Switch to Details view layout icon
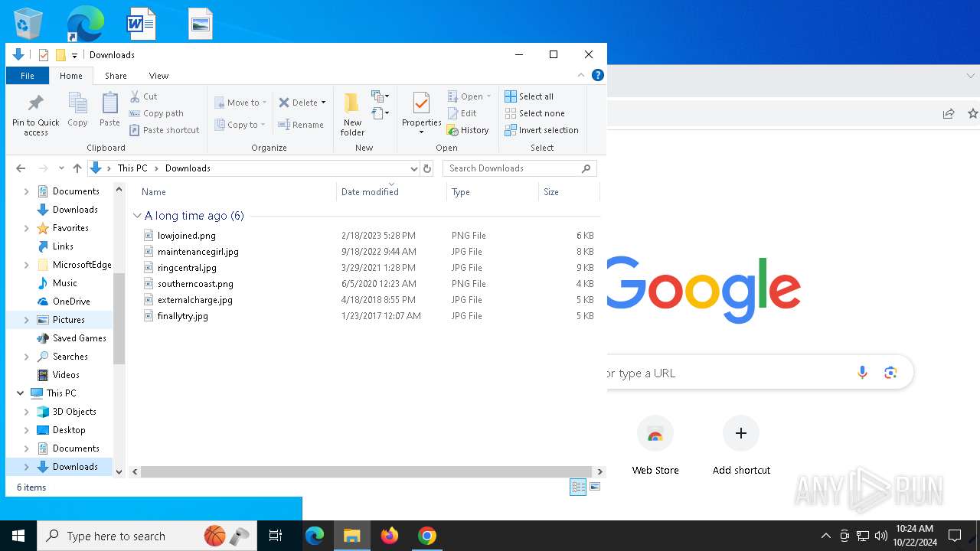The height and width of the screenshot is (551, 980). click(x=578, y=487)
